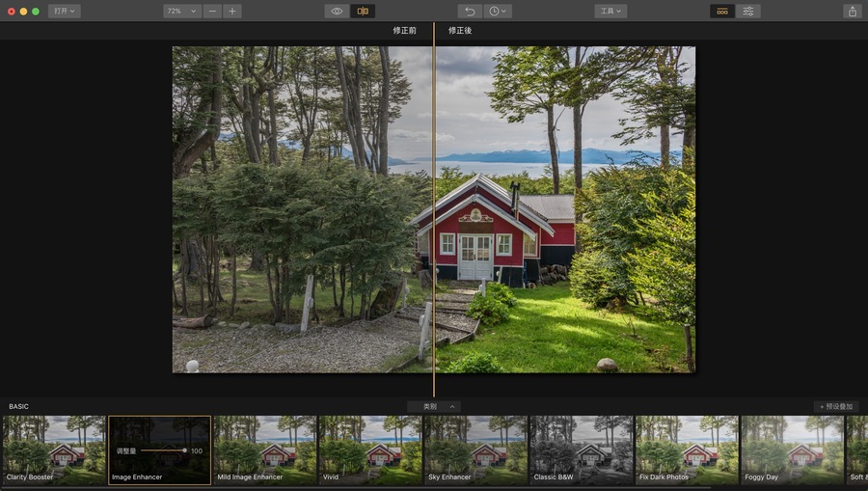The height and width of the screenshot is (491, 868).
Task: Toggle the presets filmstrip panel button
Action: [722, 11]
